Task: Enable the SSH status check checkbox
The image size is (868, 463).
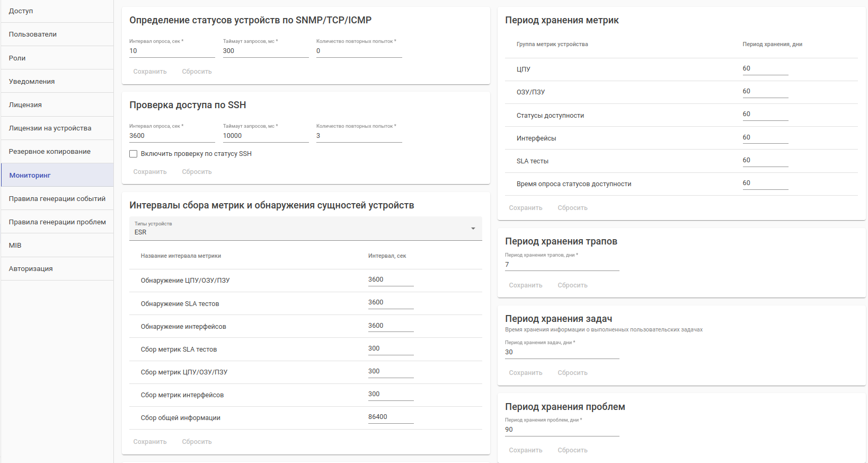Action: coord(134,154)
